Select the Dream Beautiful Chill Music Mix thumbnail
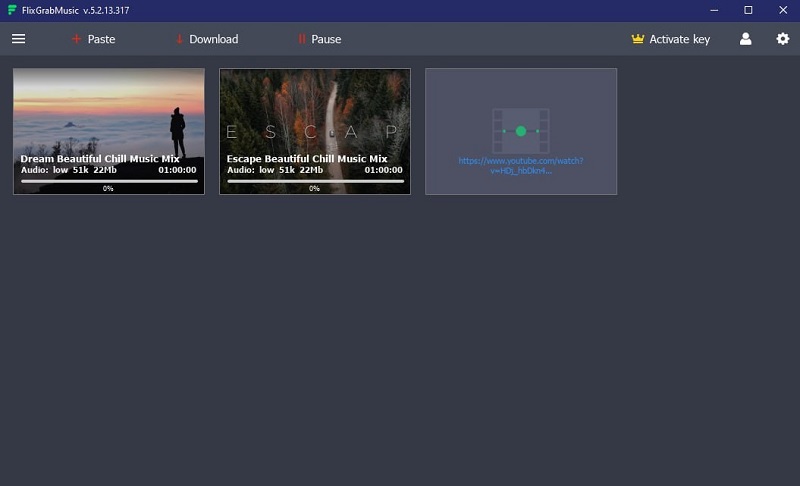The height and width of the screenshot is (486, 800). pos(109,131)
